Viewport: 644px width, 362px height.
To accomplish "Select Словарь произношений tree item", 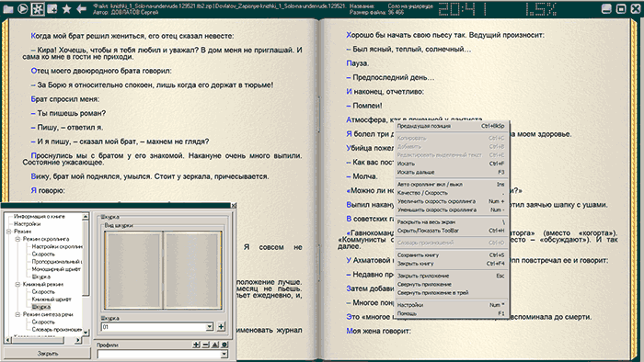I will 57,330.
